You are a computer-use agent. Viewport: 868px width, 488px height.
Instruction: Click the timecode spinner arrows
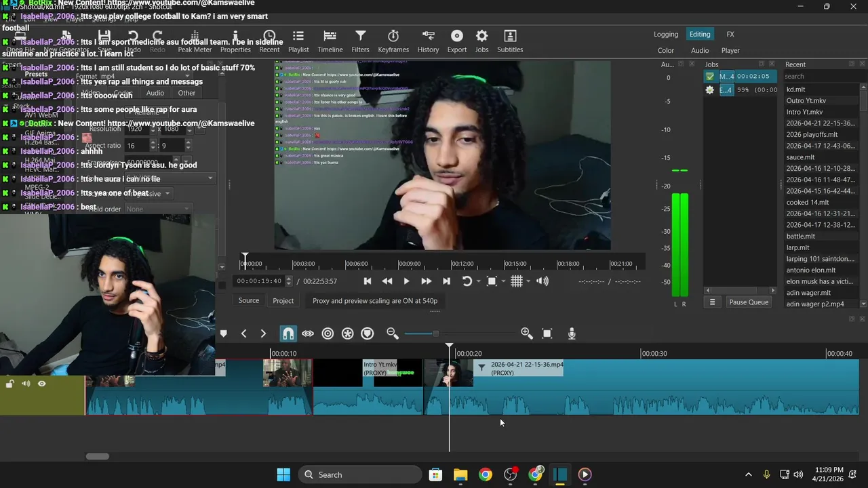coord(290,281)
